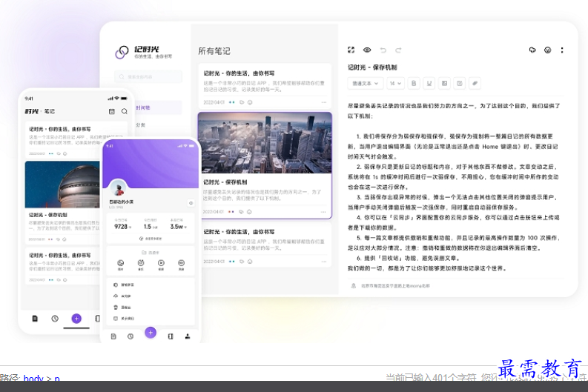This screenshot has height=392, width=588.
Task: Select the 分类 item in the sidebar
Action: click(141, 124)
